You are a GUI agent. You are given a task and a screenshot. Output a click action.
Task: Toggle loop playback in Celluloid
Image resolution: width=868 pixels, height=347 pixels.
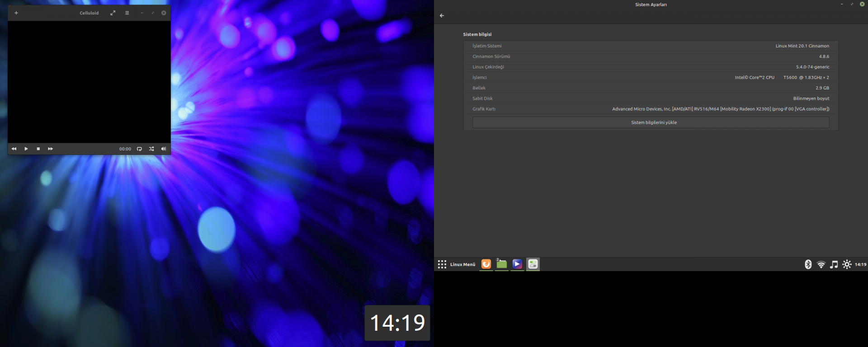pyautogui.click(x=140, y=149)
